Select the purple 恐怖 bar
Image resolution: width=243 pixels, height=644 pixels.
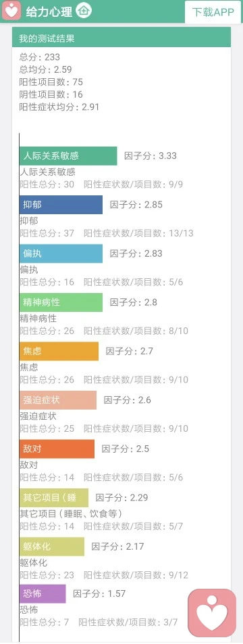[x=43, y=594]
